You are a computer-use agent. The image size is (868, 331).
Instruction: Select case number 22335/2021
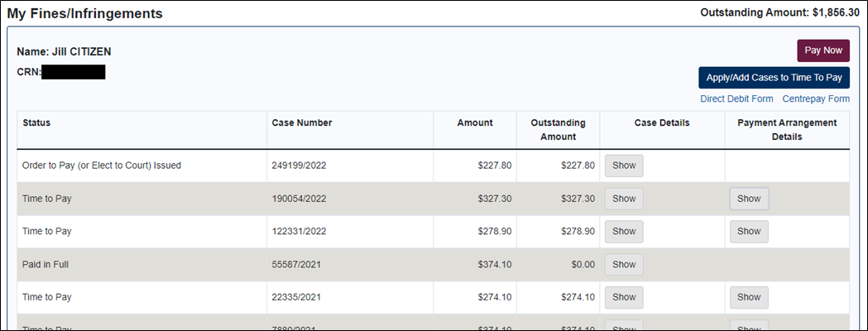click(x=296, y=297)
